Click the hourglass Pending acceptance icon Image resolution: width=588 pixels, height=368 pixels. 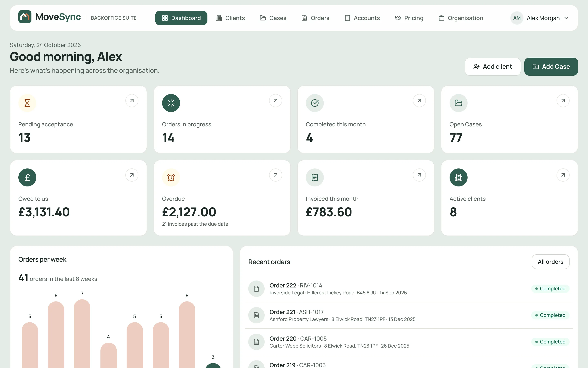tap(27, 103)
